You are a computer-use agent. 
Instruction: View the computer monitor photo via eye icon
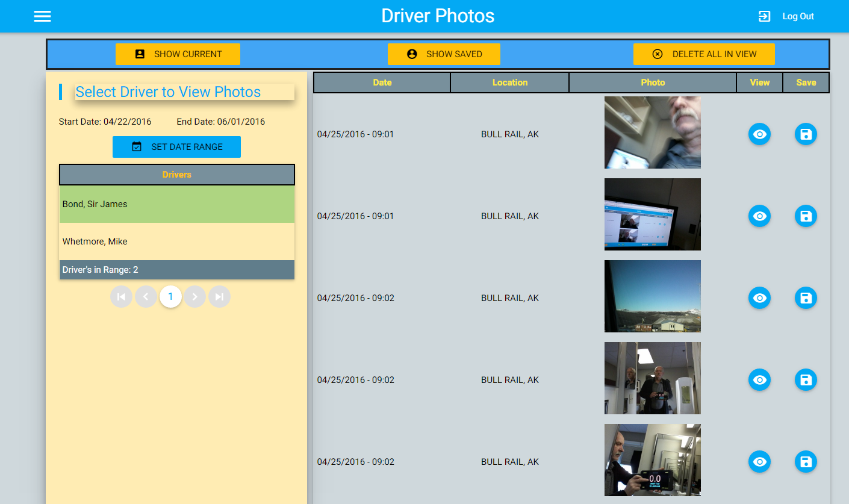[x=759, y=216]
